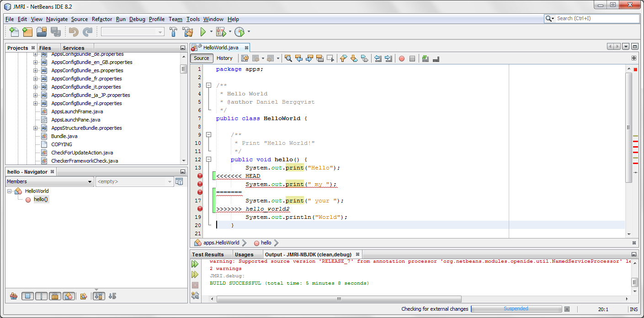
Task: Click the History view button
Action: pos(224,58)
